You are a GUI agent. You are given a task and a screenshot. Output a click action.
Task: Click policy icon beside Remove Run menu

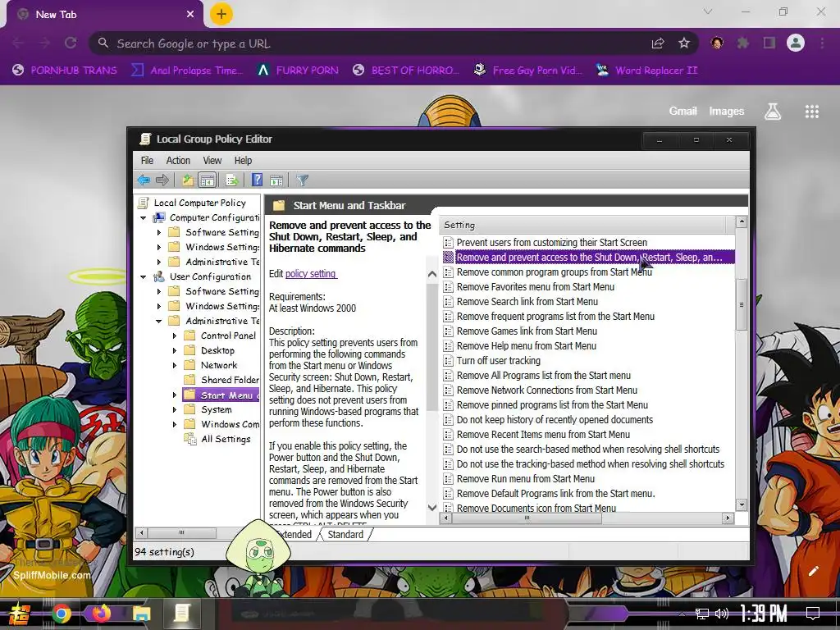tap(449, 479)
